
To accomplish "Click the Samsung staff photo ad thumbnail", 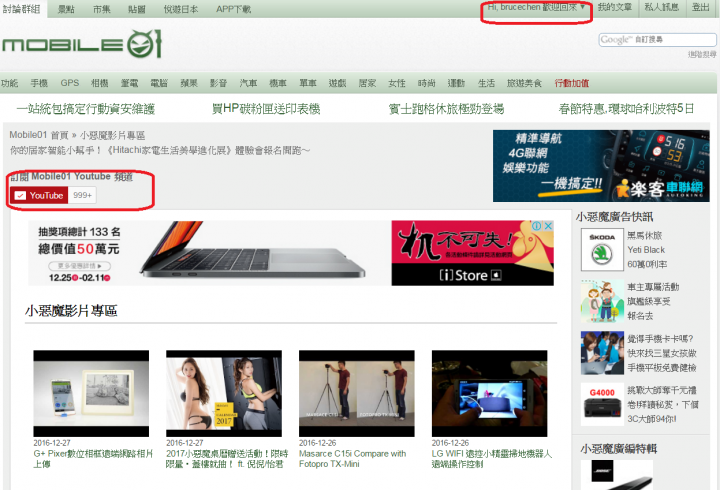I will [x=602, y=353].
